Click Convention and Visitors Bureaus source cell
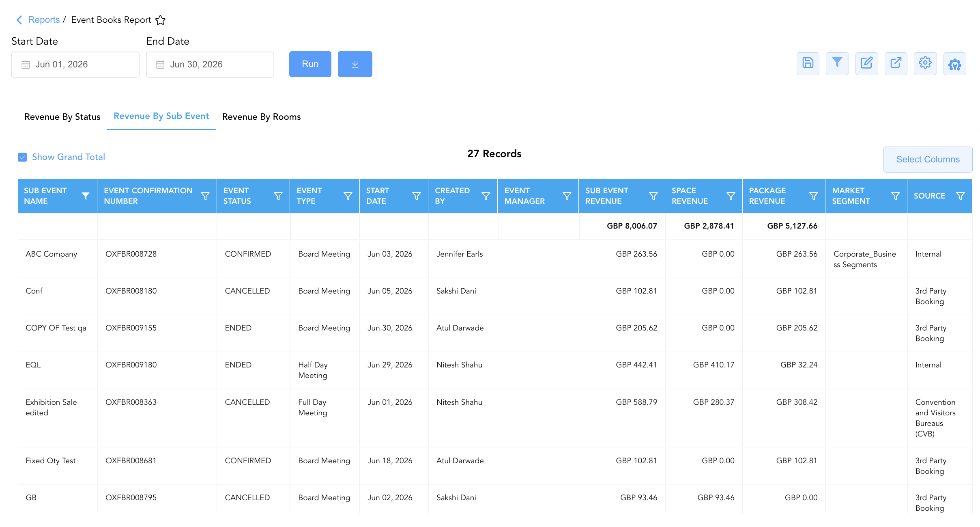Screen dimensions: 980x527 pyautogui.click(x=935, y=418)
